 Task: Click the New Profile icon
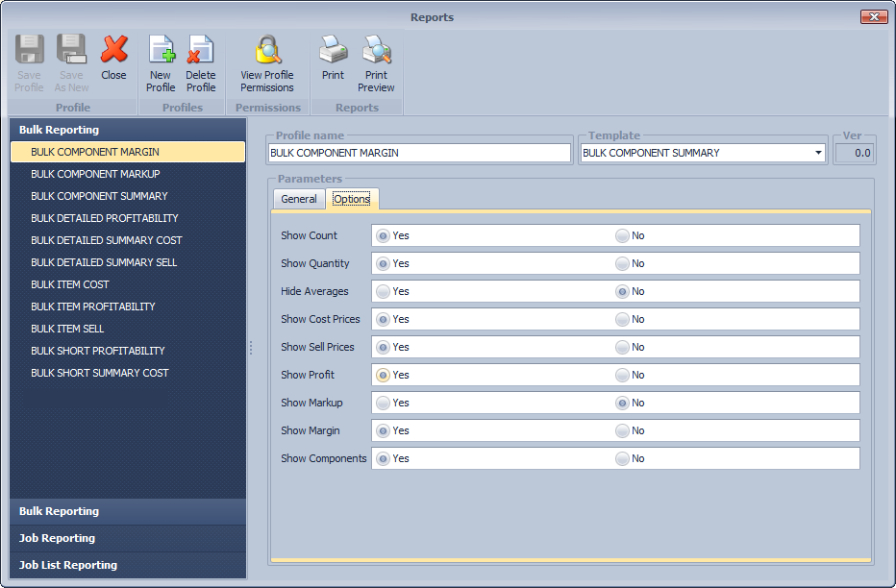(x=161, y=50)
